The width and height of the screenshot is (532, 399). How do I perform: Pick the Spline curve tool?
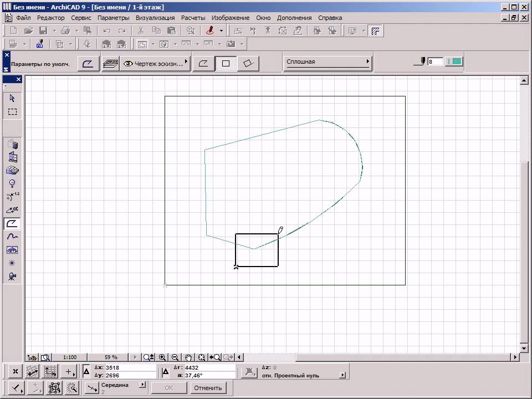tap(12, 237)
